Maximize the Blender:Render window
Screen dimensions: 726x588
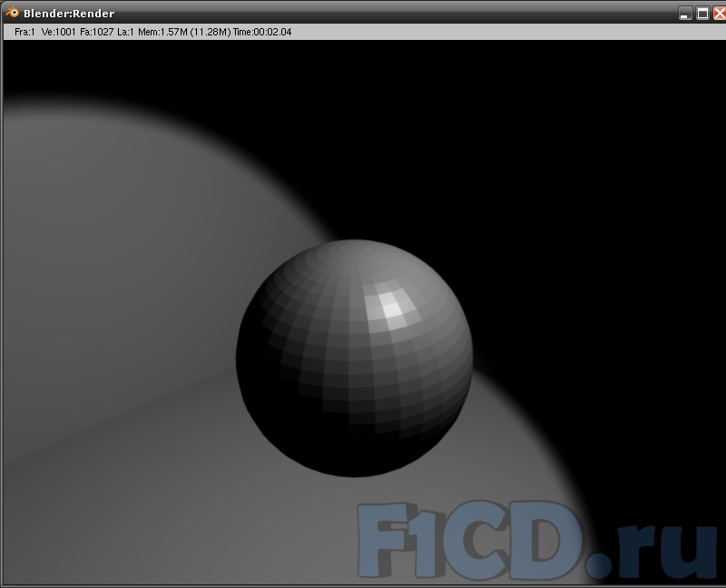point(702,14)
